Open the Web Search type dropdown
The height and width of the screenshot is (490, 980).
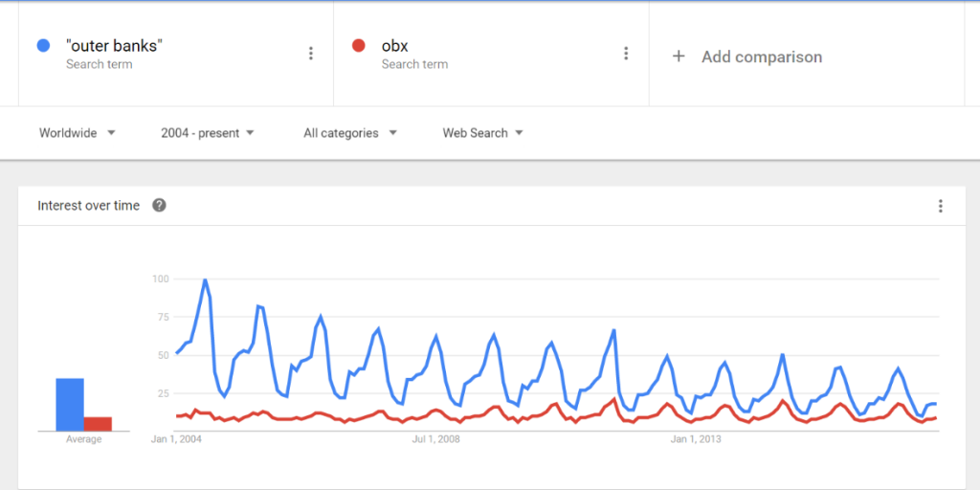pos(482,133)
